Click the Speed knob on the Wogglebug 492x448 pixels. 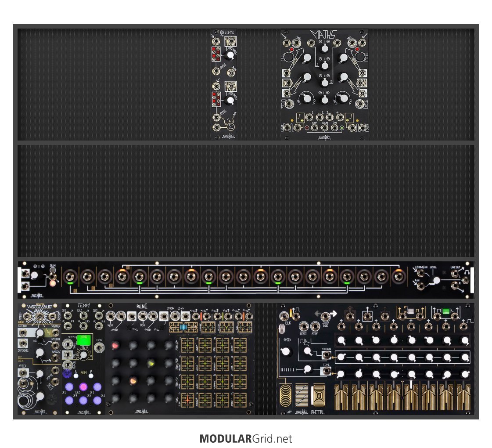click(x=40, y=374)
